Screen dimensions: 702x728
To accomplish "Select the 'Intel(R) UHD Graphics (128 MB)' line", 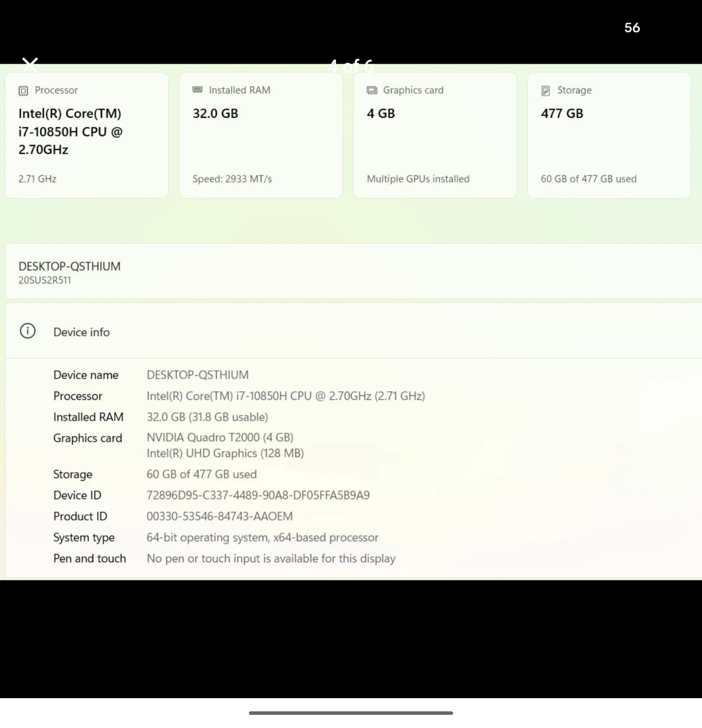I will coord(225,453).
